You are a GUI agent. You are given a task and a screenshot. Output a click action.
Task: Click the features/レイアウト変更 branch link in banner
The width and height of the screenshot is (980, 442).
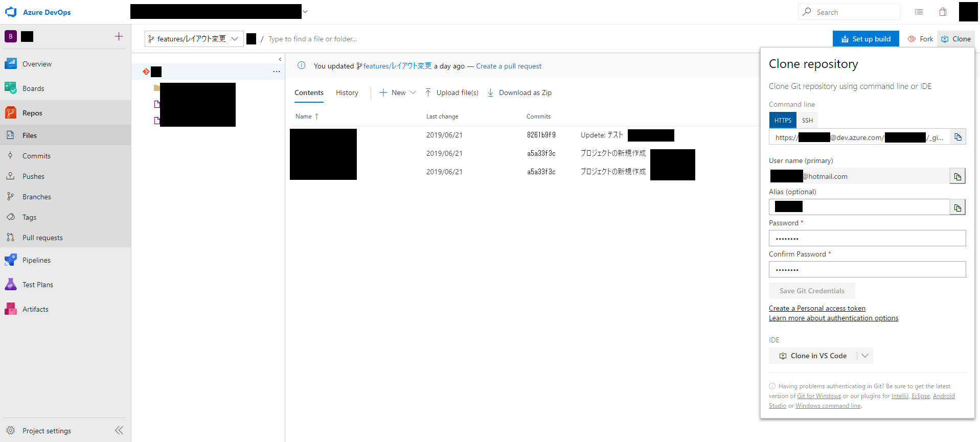[x=394, y=66]
